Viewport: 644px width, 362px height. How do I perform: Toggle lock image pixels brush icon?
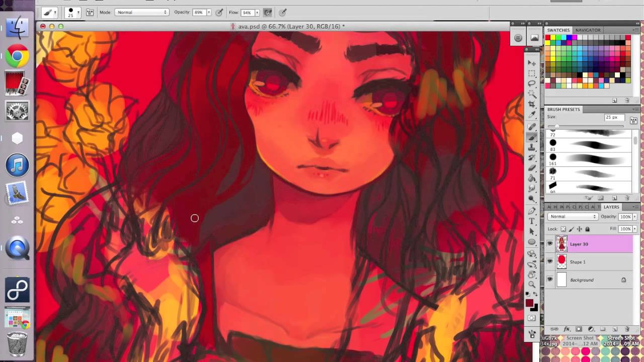click(572, 229)
